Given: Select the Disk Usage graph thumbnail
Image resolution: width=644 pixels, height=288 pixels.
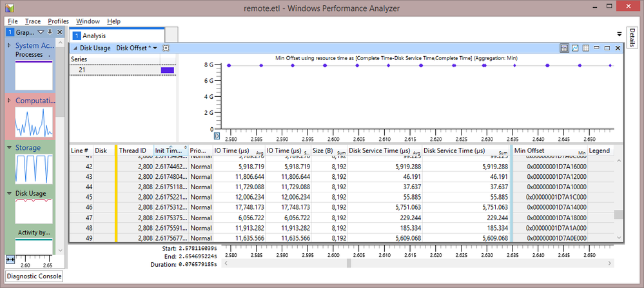Looking at the screenshot, I should coord(34,211).
